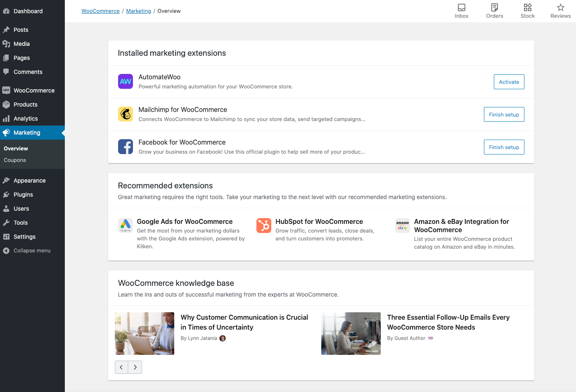Activate the AutomateWoo extension

pyautogui.click(x=509, y=82)
